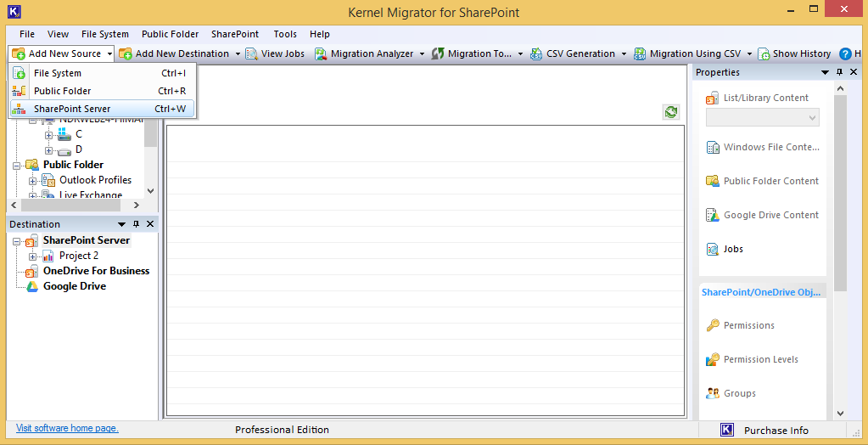868x445 pixels.
Task: Choose SharePoint Server in source dropdown
Action: [103, 109]
